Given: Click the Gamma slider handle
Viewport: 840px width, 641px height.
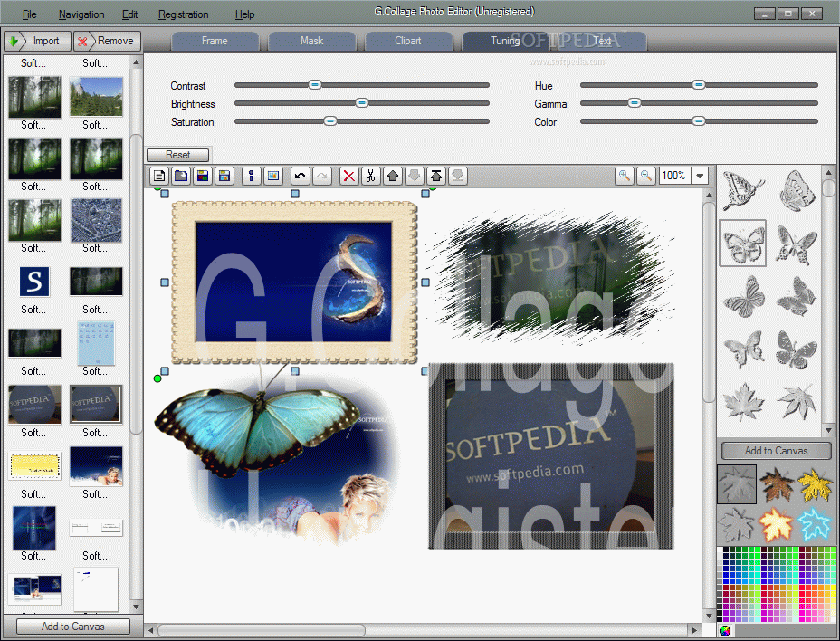Looking at the screenshot, I should pos(635,103).
